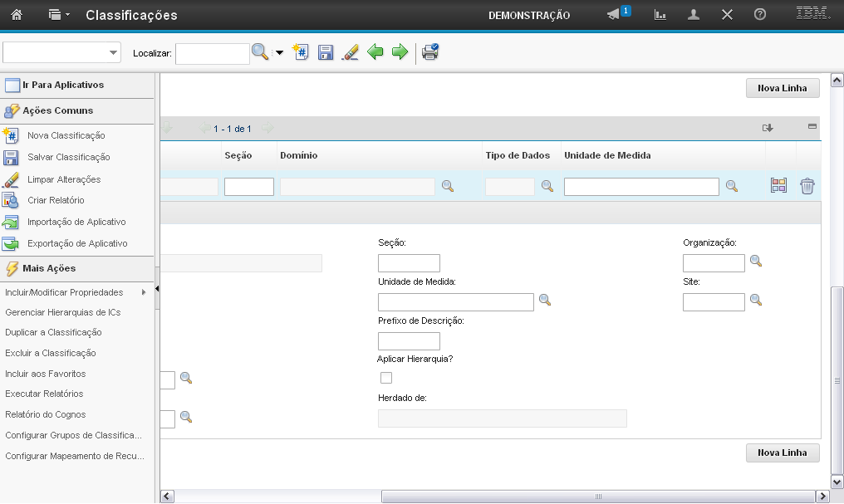Click the clear changes eraser icon

coord(350,52)
